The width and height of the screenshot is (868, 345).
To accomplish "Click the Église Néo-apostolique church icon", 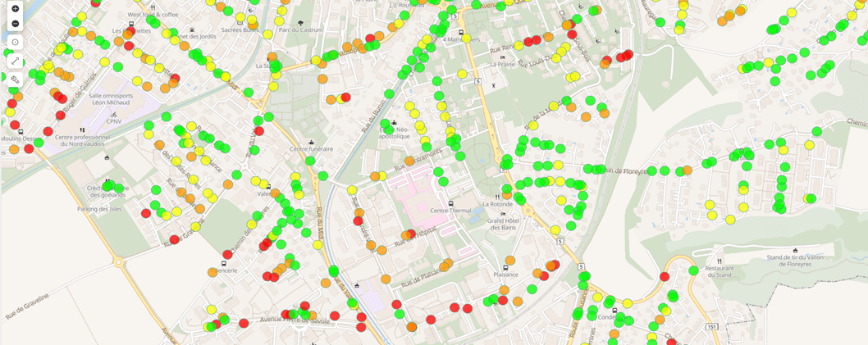I will [x=394, y=123].
